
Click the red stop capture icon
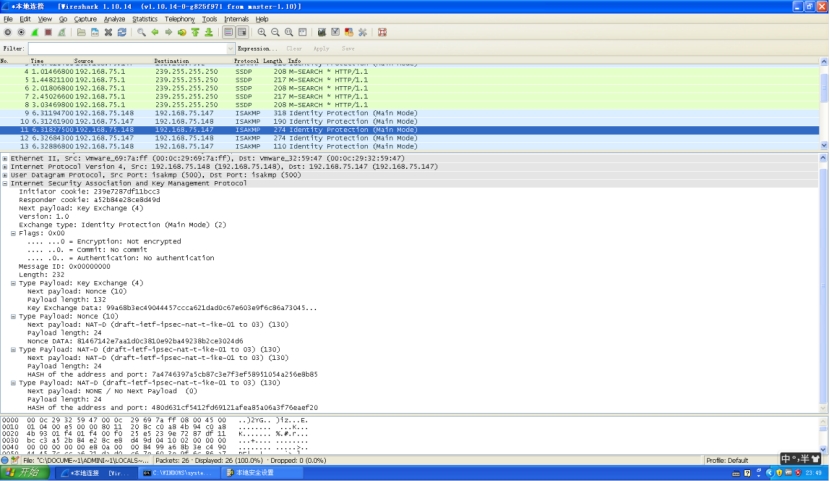47,32
